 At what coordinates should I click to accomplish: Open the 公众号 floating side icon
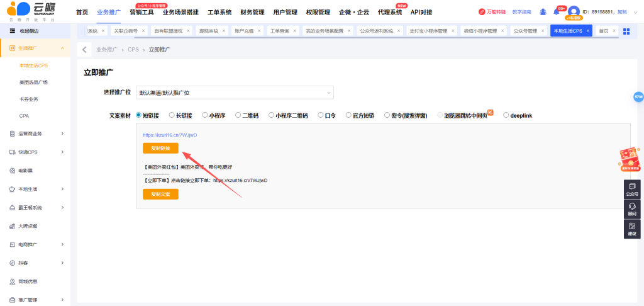pyautogui.click(x=632, y=188)
